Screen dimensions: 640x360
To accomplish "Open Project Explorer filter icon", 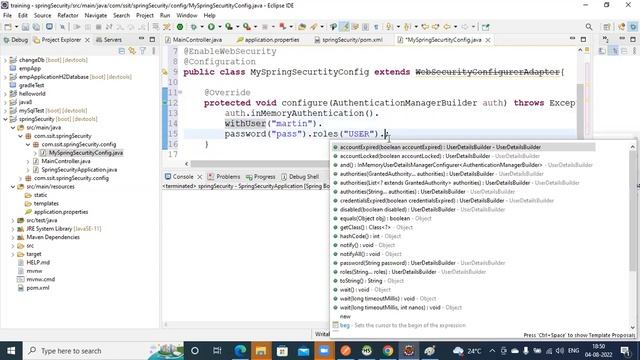I will pyautogui.click(x=143, y=51).
